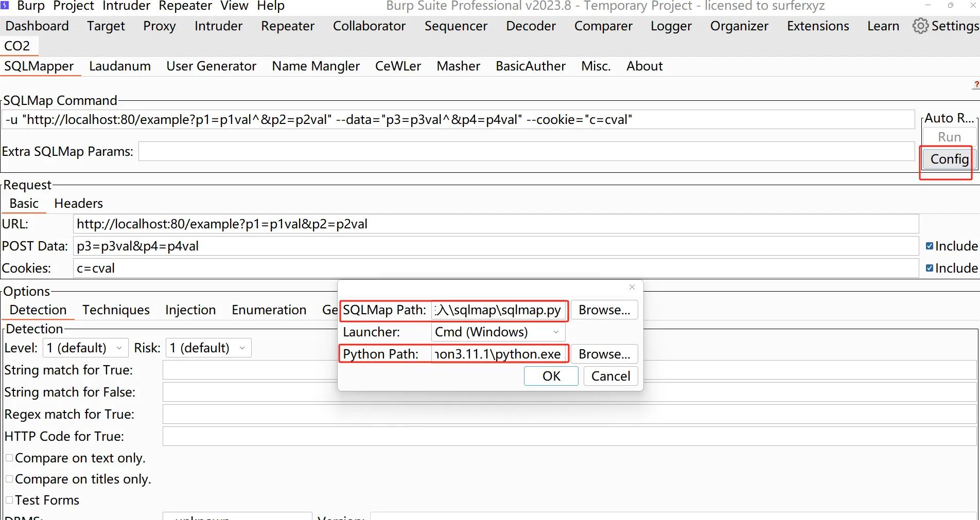Open the Risk dropdown
Viewport: 980px width, 520px height.
(208, 348)
